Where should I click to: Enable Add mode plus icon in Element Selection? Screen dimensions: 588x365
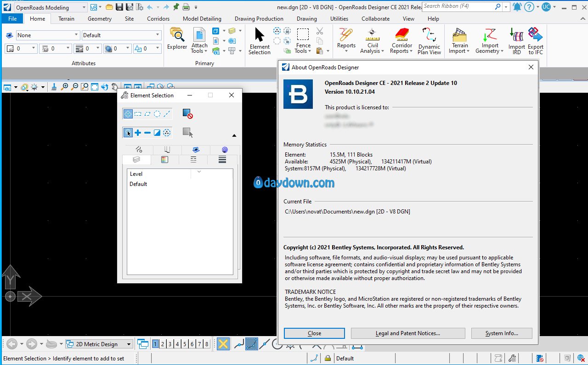[x=138, y=133]
